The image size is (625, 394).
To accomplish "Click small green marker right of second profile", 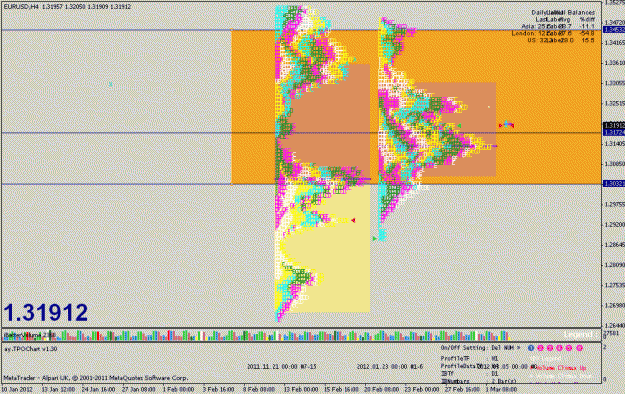I will [459, 126].
